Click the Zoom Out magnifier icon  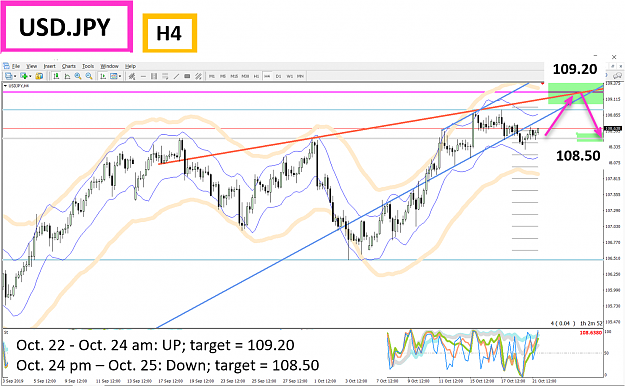[89, 76]
